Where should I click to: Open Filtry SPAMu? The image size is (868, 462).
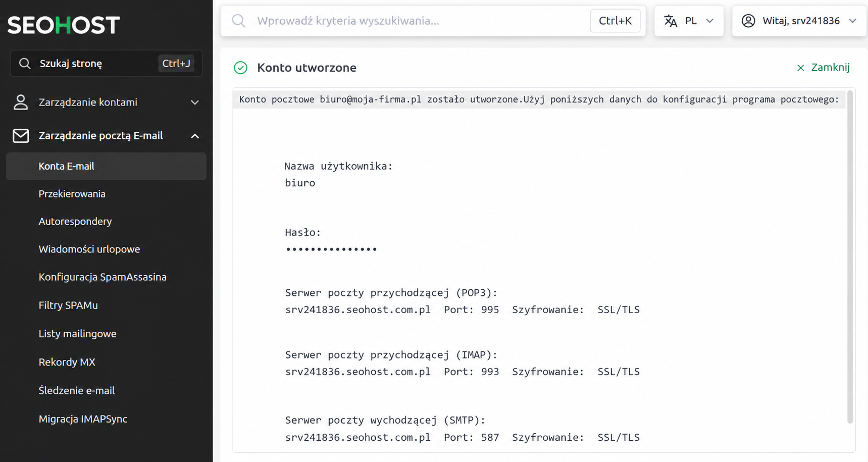(x=68, y=305)
